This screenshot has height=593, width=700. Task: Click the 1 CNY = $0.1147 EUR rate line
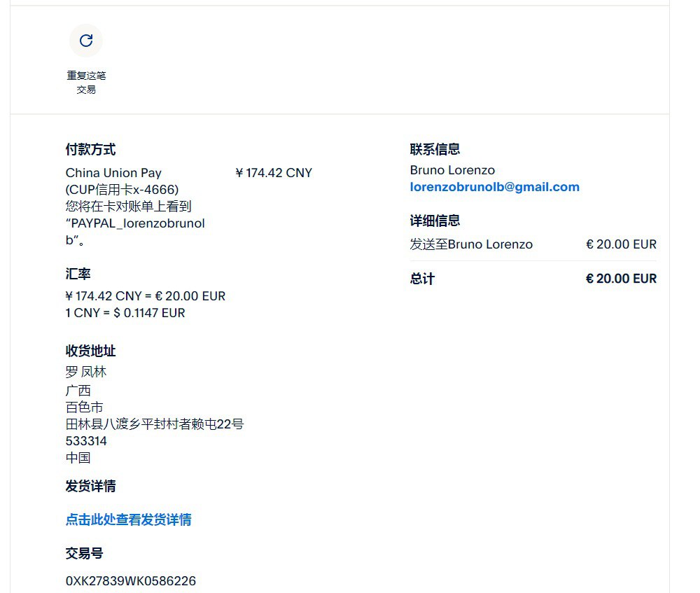point(125,313)
